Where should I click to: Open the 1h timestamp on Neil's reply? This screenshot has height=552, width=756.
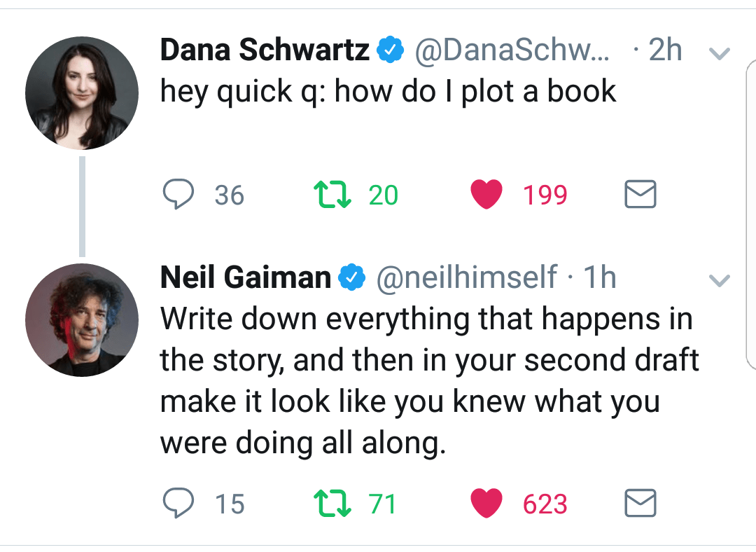600,278
